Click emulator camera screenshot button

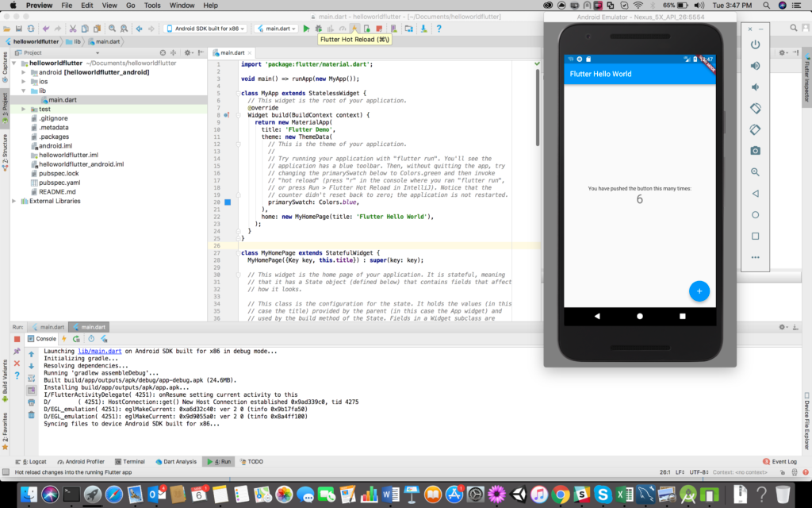[x=755, y=151]
